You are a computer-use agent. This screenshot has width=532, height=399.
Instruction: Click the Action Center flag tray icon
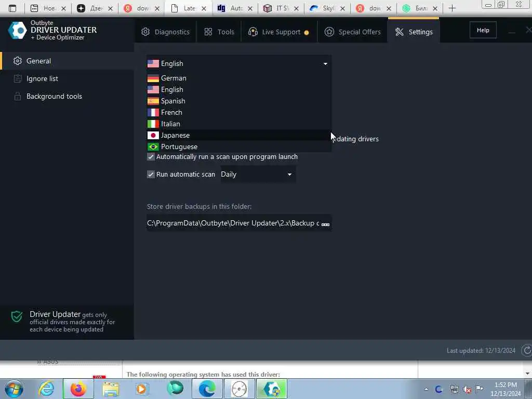[480, 389]
